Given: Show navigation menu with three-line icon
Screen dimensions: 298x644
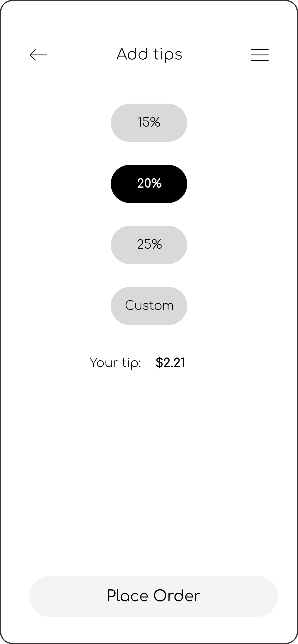Looking at the screenshot, I should (260, 55).
